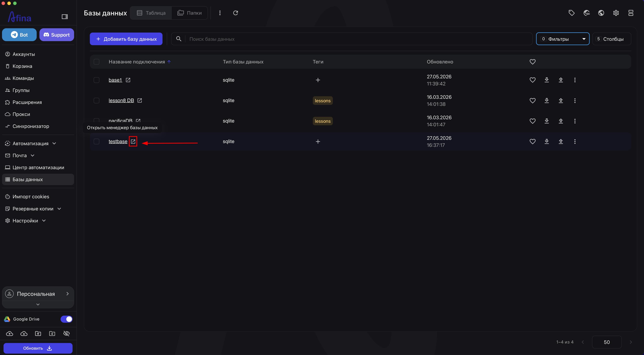644x355 pixels.
Task: Download the testbase database
Action: 547,141
